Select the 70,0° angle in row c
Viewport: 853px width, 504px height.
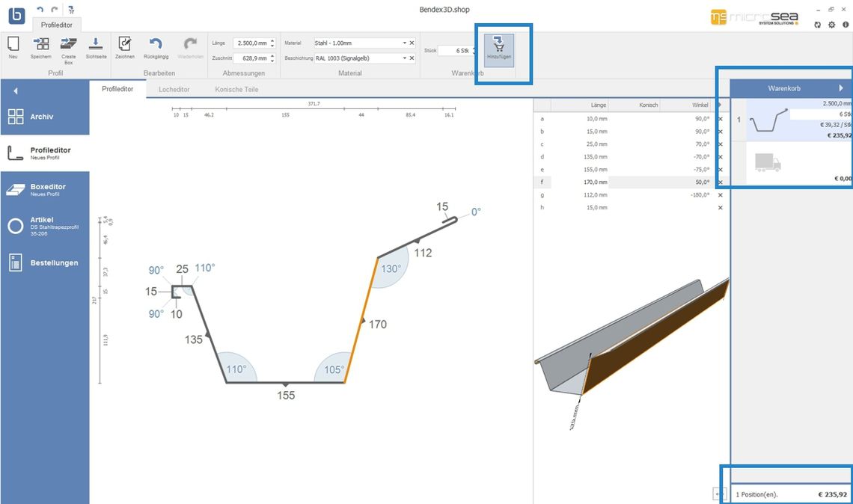coord(703,144)
